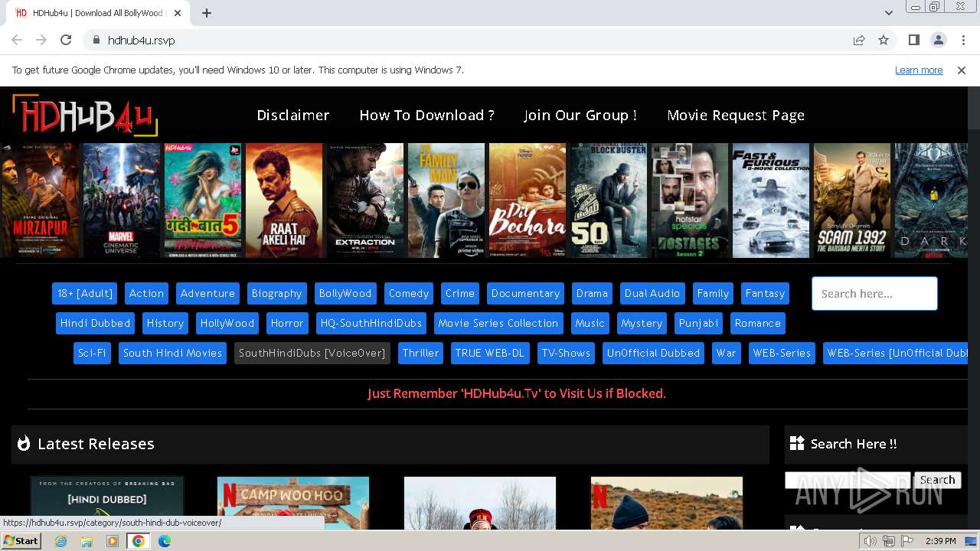
Task: Click the sidebar search text box
Action: point(848,480)
